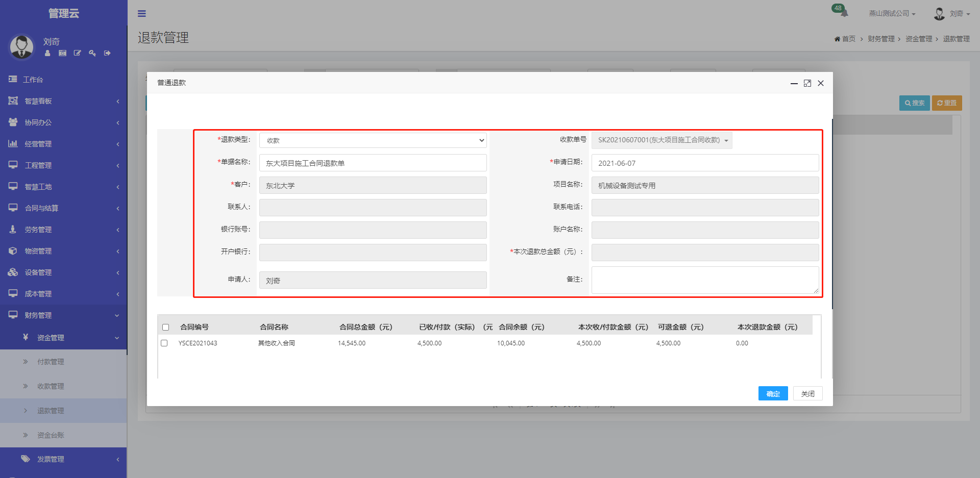The image size is (980, 478).
Task: Open the 燕山测试公司 company dropdown
Action: 892,14
